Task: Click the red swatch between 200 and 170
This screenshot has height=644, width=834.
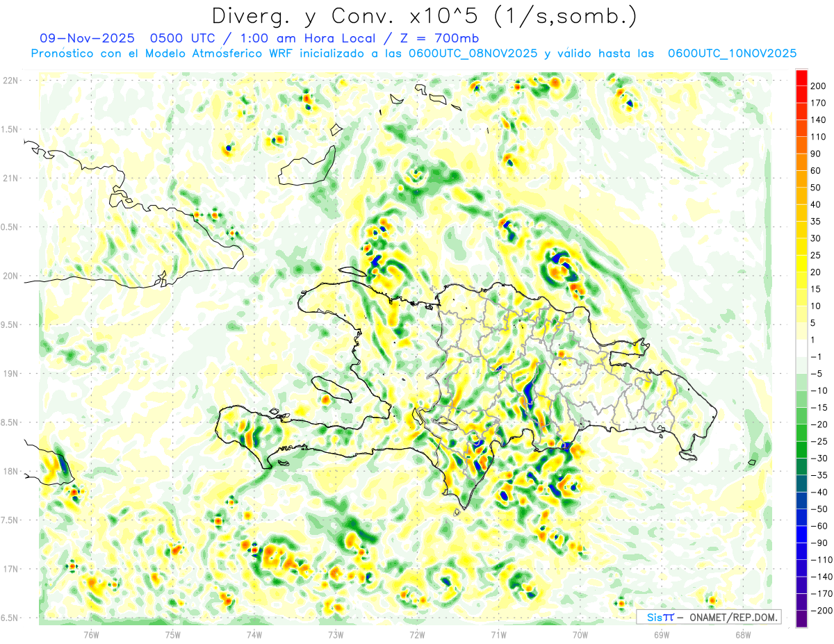Action: pyautogui.click(x=801, y=94)
